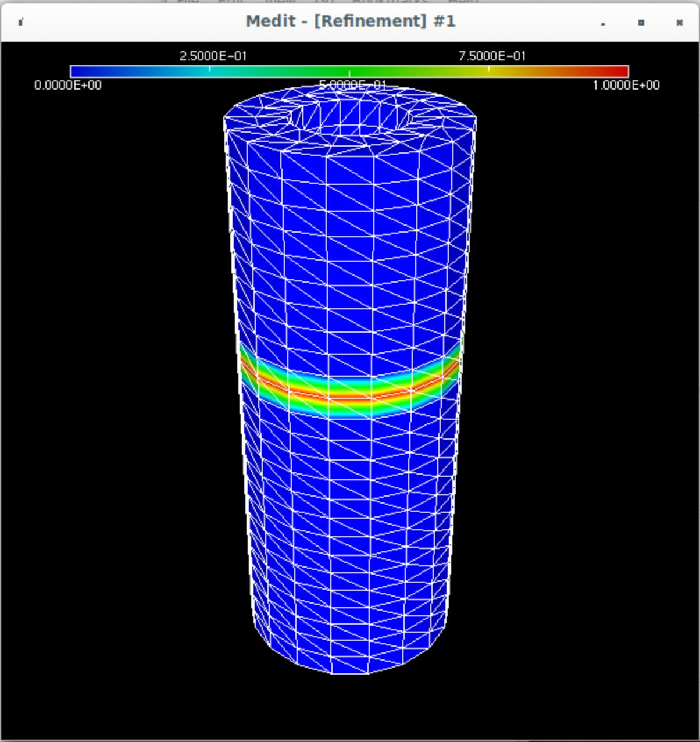Click the green middle of the colorbar
This screenshot has width=700, height=742.
click(349, 72)
